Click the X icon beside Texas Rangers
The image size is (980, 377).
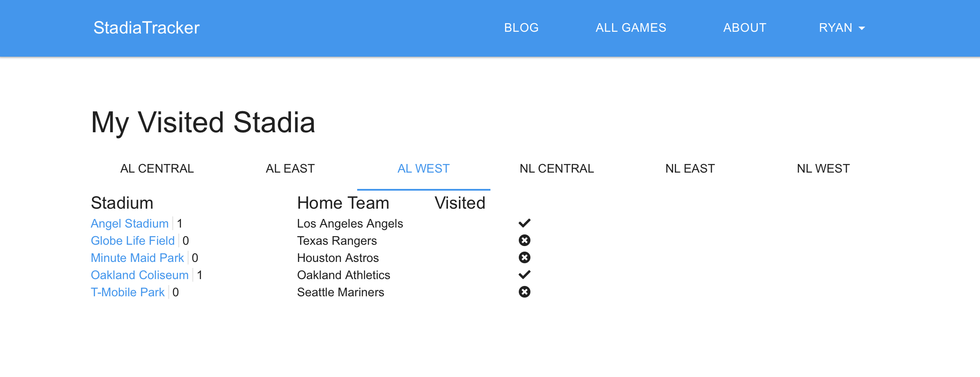point(525,240)
